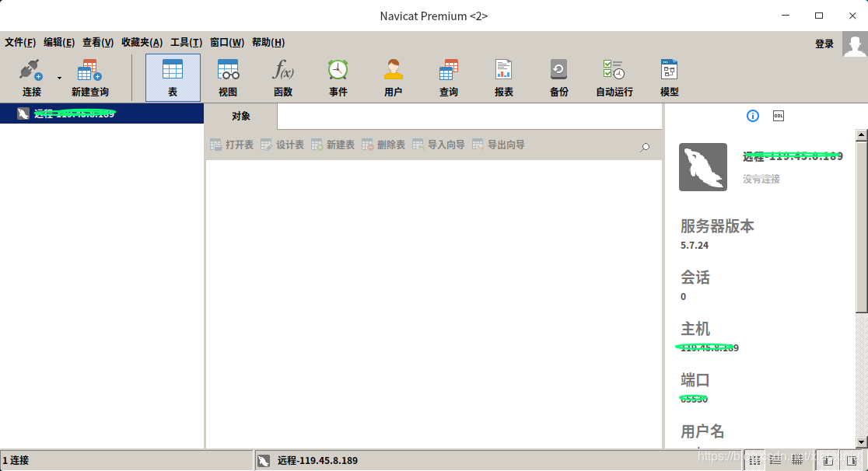Click the 登录 (Login) link

824,44
